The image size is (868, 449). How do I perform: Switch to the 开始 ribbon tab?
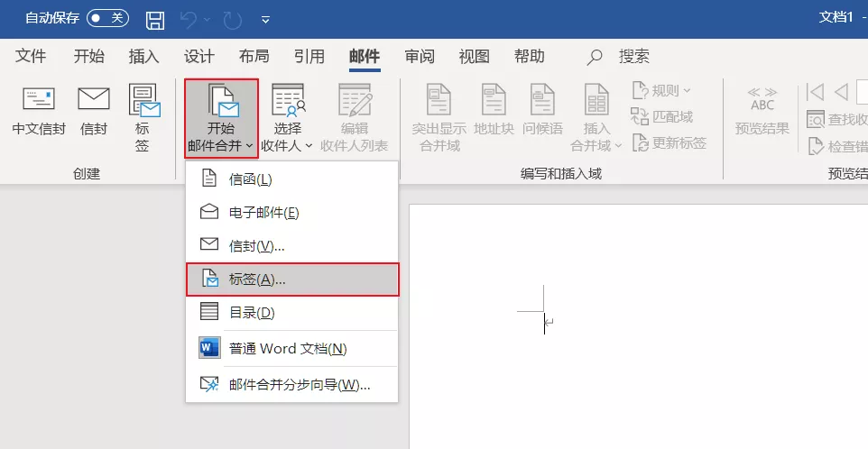(89, 56)
